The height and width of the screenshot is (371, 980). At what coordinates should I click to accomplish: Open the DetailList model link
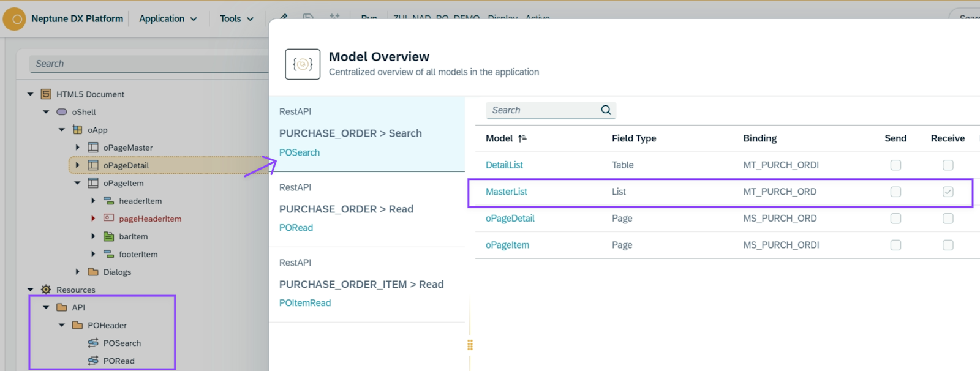pyautogui.click(x=504, y=165)
